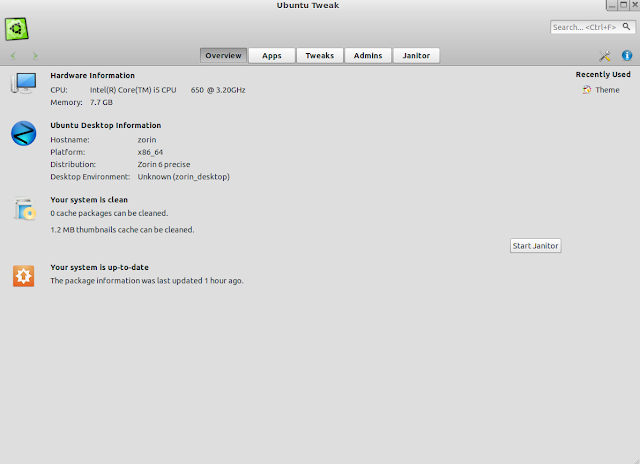Viewport: 640px width, 464px height.
Task: Click the "Ubuntu Desktop Information" heading
Action: (x=106, y=125)
